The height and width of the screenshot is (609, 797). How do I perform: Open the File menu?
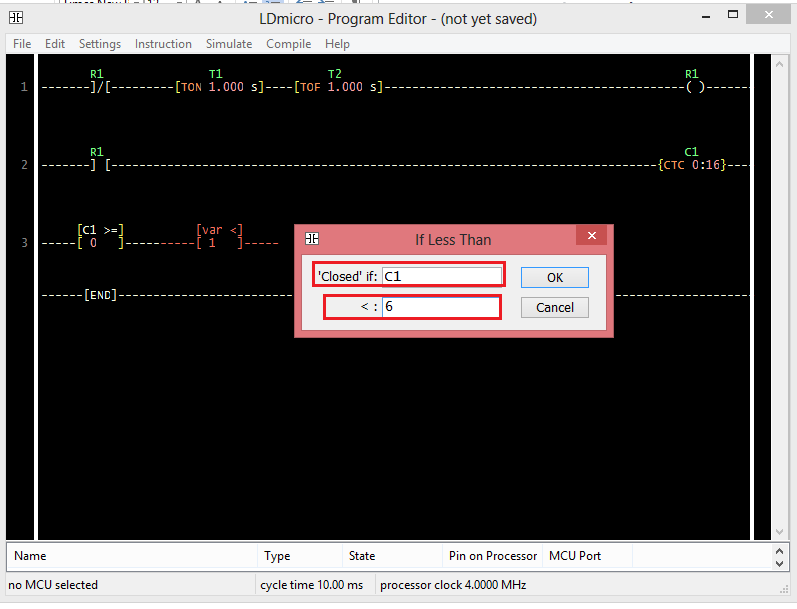(x=22, y=44)
